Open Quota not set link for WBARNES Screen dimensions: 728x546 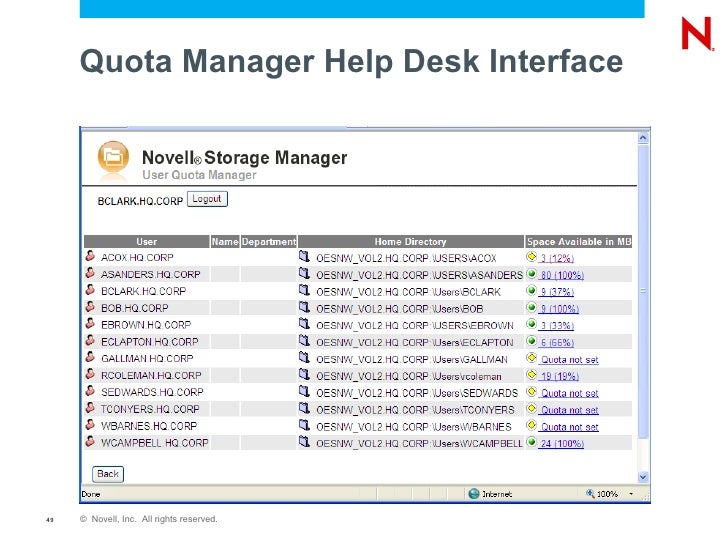570,427
